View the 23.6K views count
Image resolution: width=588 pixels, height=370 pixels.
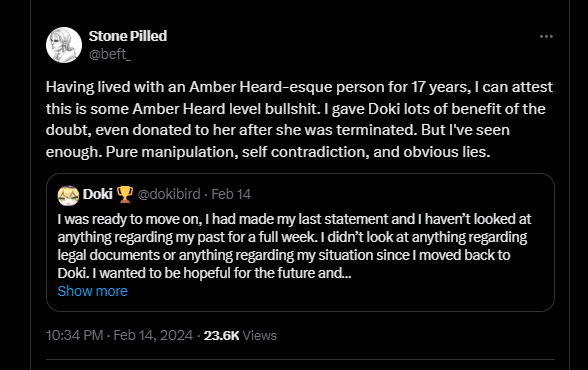pos(221,335)
